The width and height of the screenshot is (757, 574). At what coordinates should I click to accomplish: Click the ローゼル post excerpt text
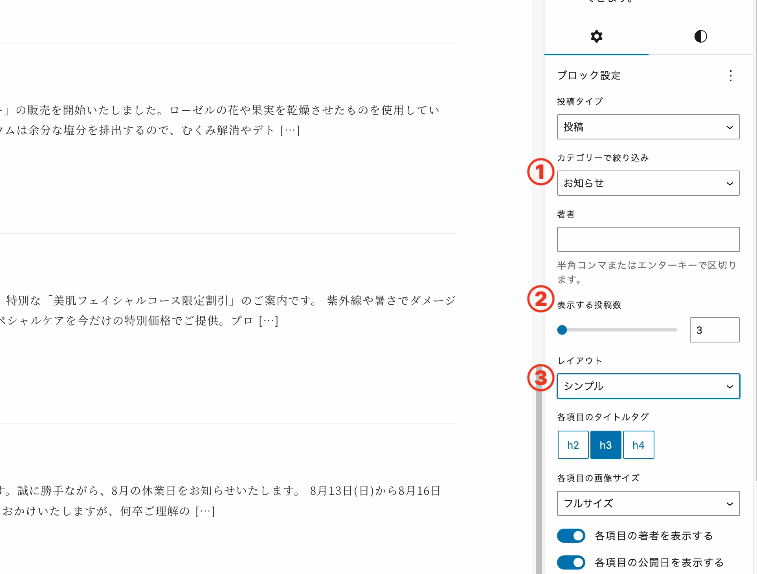pos(220,120)
